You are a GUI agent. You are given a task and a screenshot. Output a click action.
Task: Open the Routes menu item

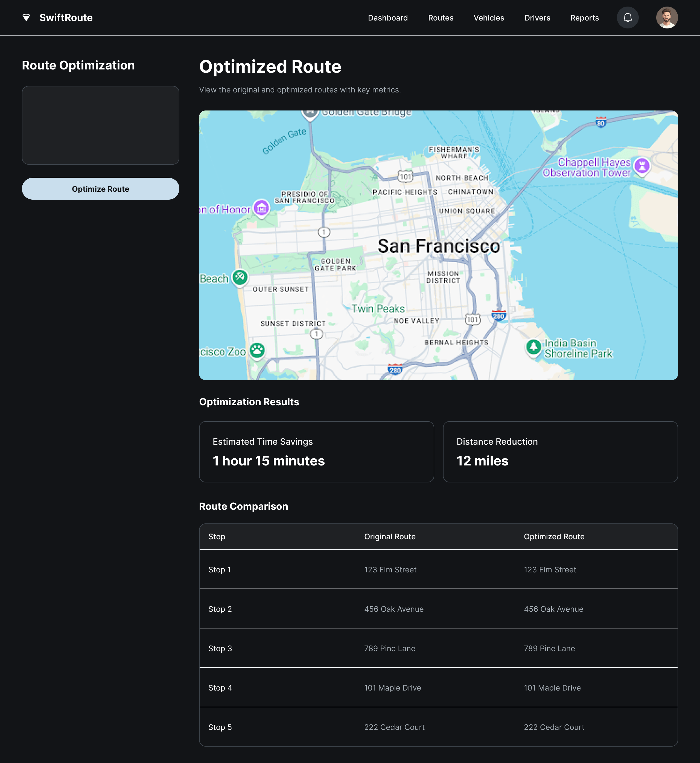441,18
